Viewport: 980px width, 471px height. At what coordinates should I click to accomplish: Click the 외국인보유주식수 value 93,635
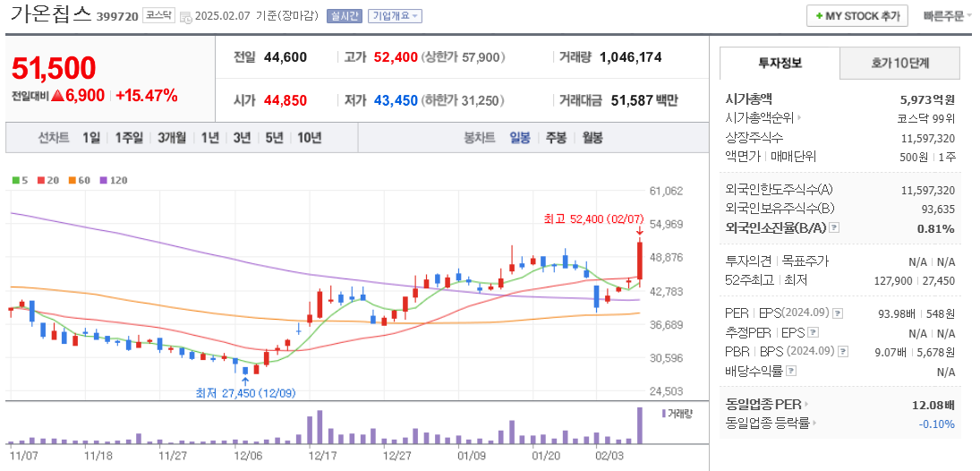[938, 209]
